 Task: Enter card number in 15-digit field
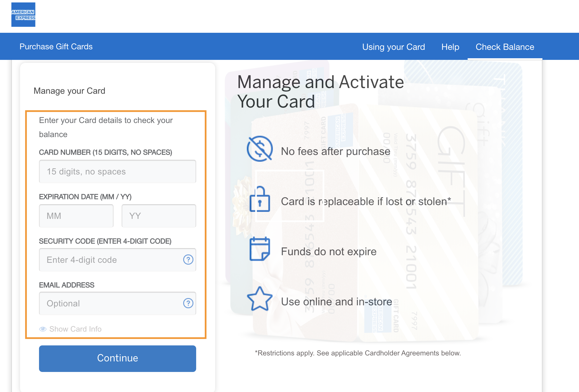pos(117,171)
